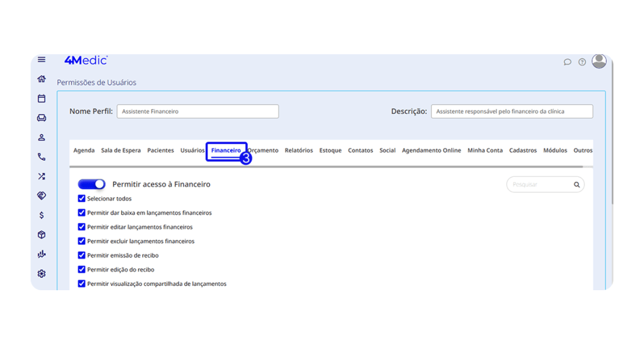Toggle off Permitir acesso à Financeiro switch
The height and width of the screenshot is (345, 644).
pos(92,184)
